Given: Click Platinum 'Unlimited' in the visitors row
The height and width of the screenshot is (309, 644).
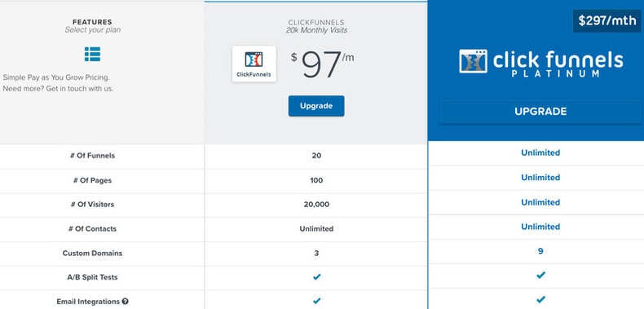Looking at the screenshot, I should (540, 202).
